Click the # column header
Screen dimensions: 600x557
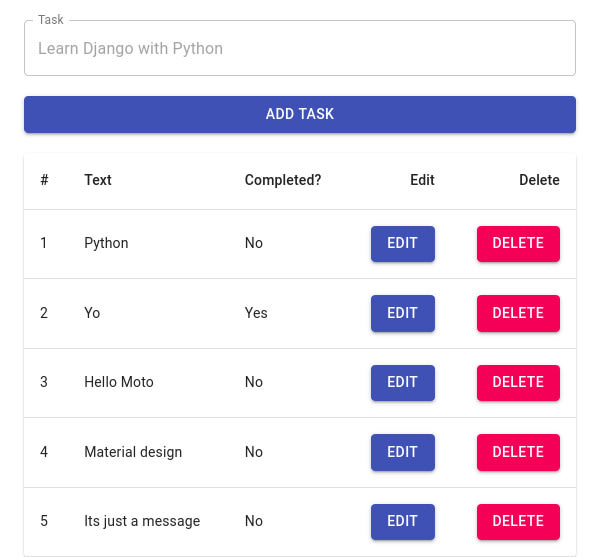44,180
